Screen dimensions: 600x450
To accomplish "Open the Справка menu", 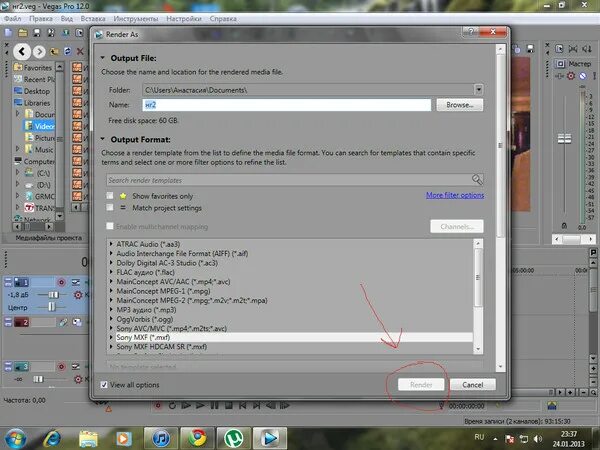I will click(223, 19).
